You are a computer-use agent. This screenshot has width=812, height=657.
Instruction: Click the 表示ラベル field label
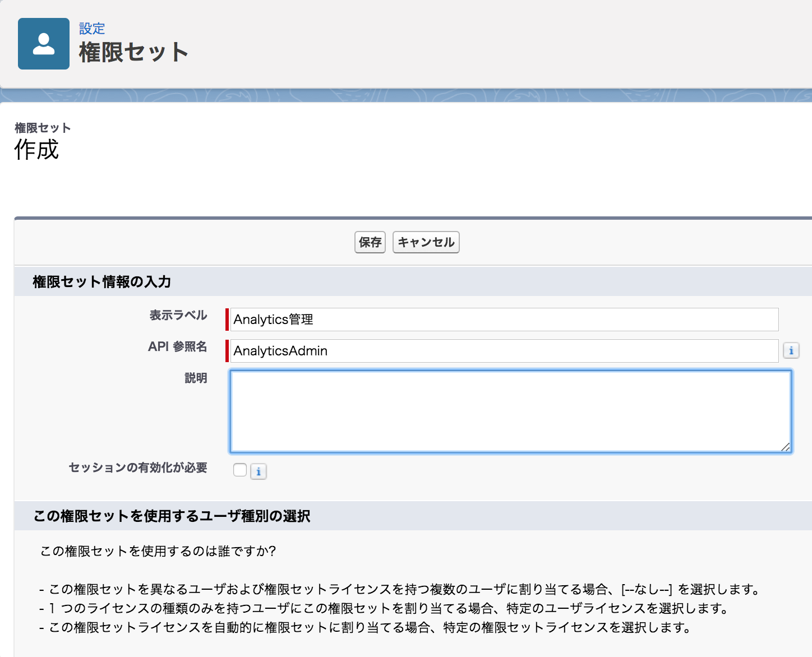pyautogui.click(x=178, y=315)
